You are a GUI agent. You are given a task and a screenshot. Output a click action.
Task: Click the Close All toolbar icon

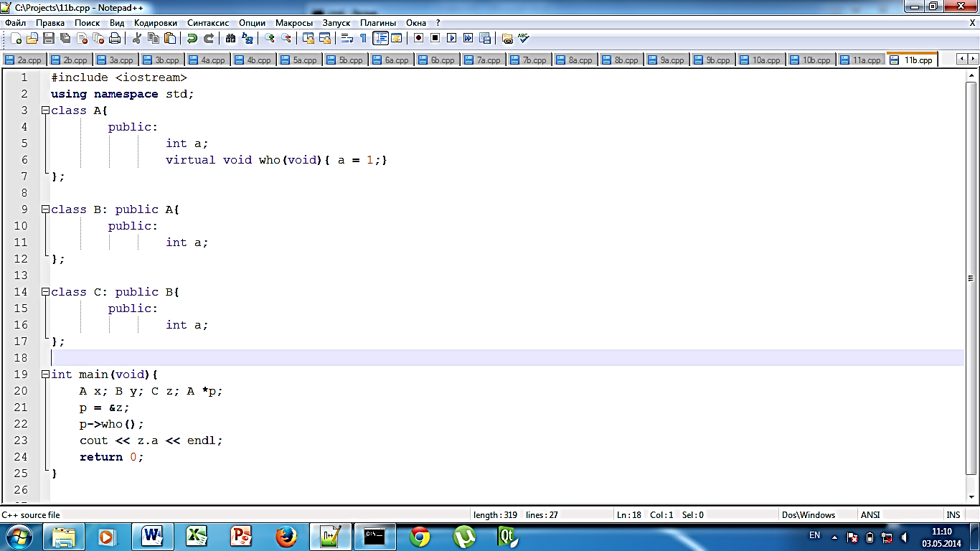(x=98, y=38)
